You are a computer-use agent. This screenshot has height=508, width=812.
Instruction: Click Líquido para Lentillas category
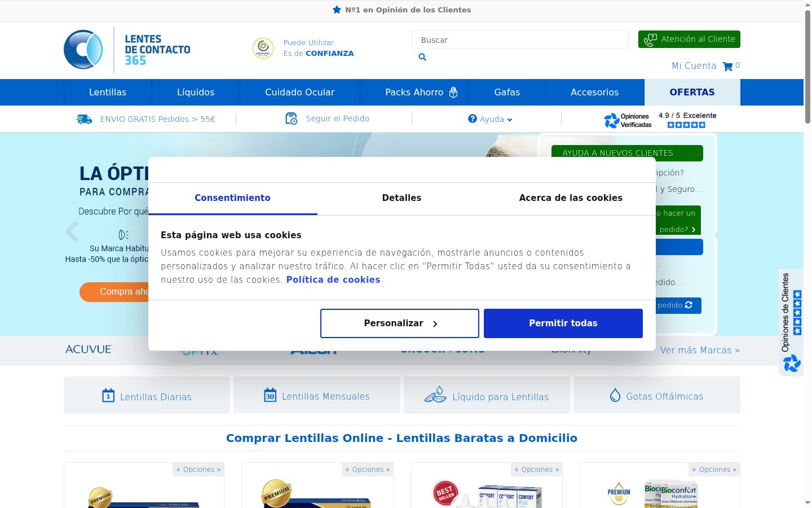[x=487, y=395]
